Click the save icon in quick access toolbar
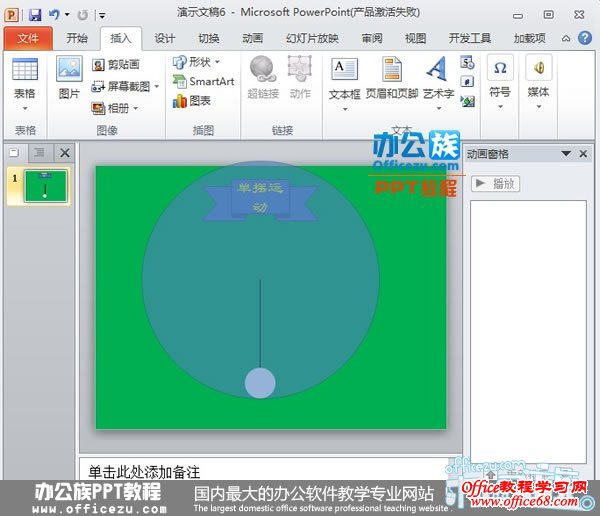600x516 pixels. [x=35, y=15]
